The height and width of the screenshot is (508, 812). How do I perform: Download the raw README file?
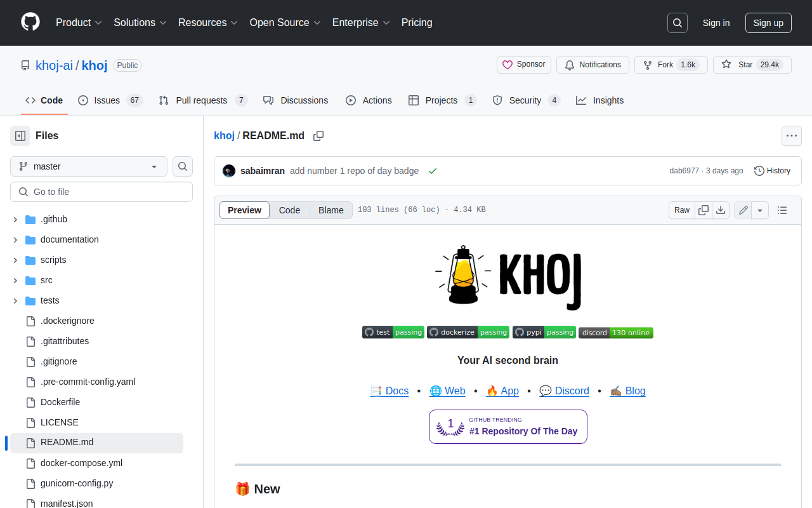pos(721,210)
